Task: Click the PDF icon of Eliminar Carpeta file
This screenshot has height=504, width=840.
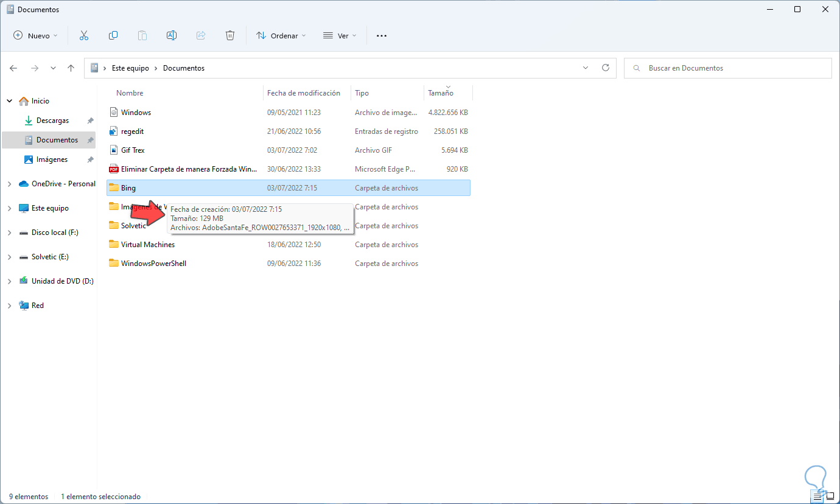Action: [x=113, y=169]
